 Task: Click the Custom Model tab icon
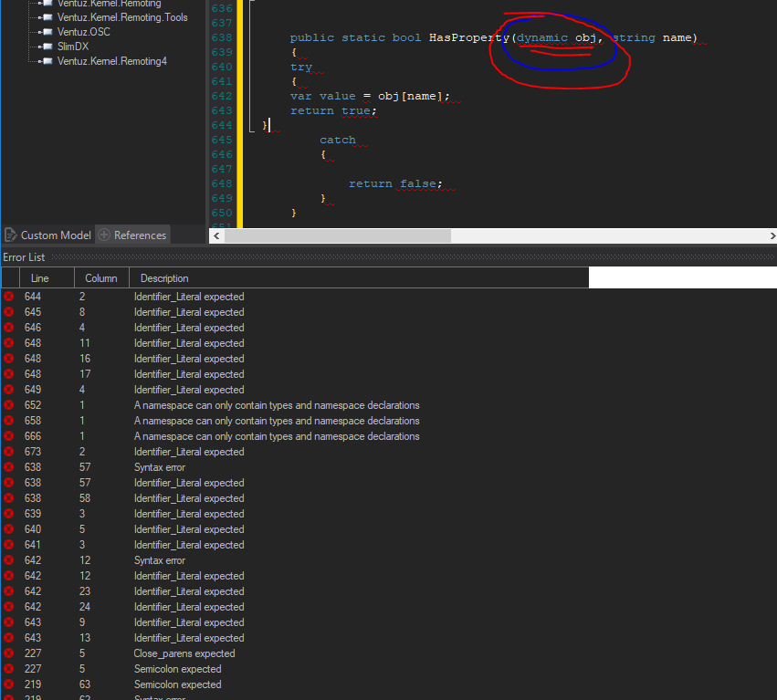(x=10, y=235)
